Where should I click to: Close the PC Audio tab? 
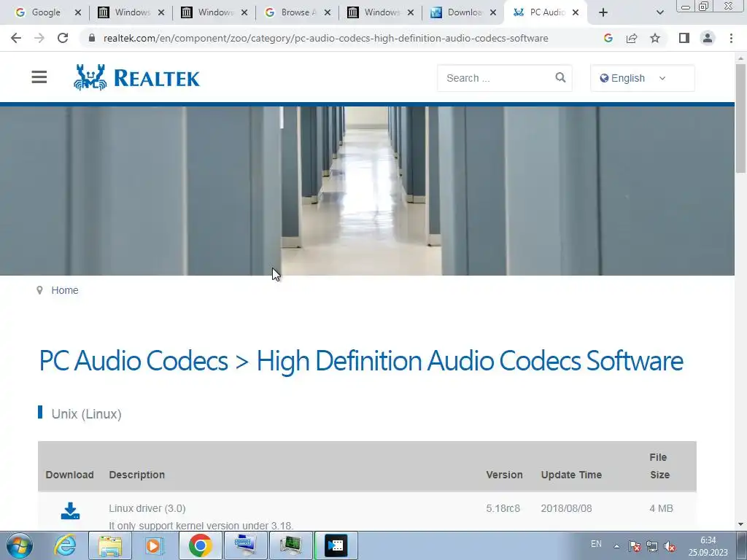click(x=576, y=12)
